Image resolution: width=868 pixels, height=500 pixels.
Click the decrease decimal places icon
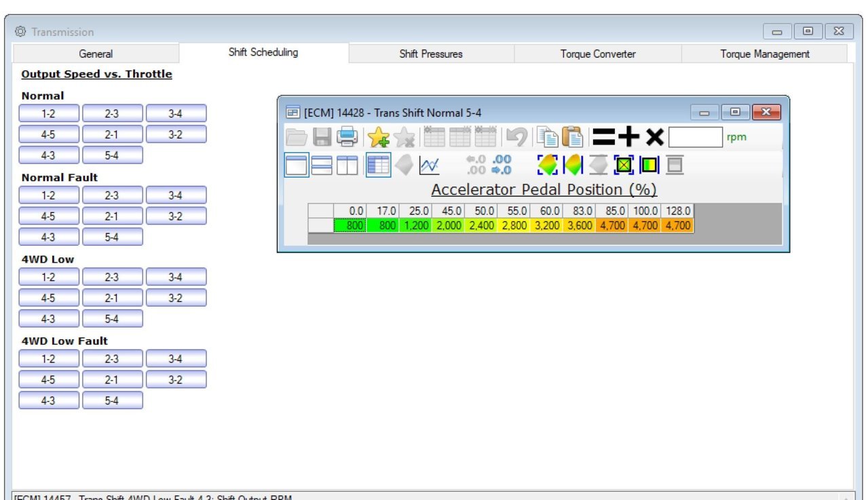(476, 165)
